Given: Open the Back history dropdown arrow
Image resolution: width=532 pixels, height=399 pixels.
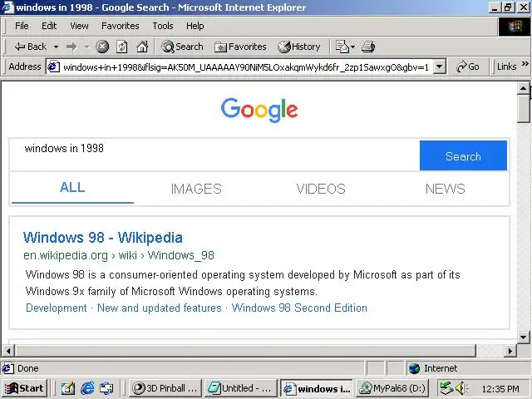Looking at the screenshot, I should tap(56, 47).
